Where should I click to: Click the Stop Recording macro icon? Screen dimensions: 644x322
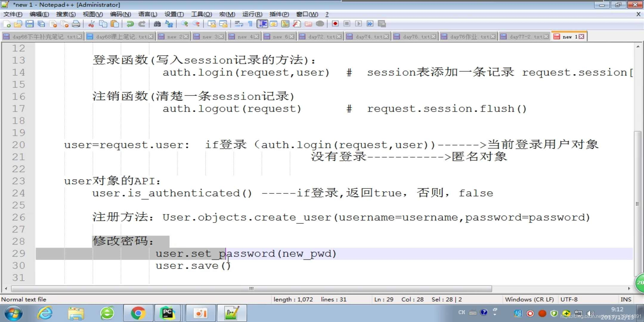coord(347,24)
